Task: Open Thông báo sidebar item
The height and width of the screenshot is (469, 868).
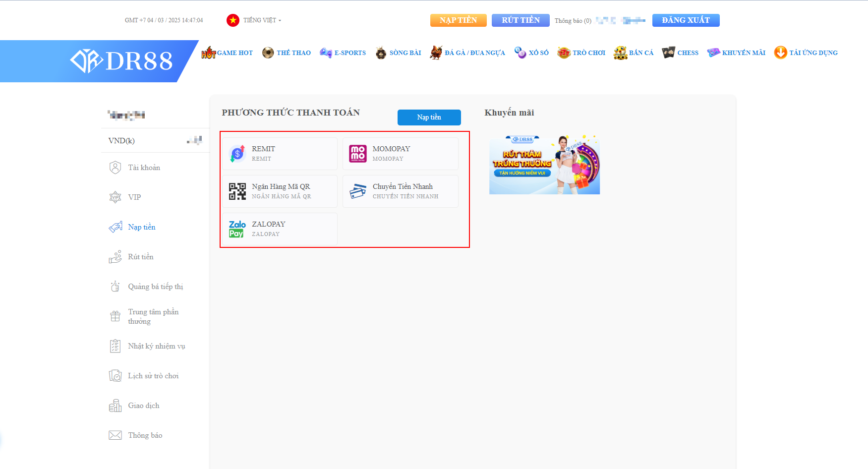Action: tap(145, 435)
